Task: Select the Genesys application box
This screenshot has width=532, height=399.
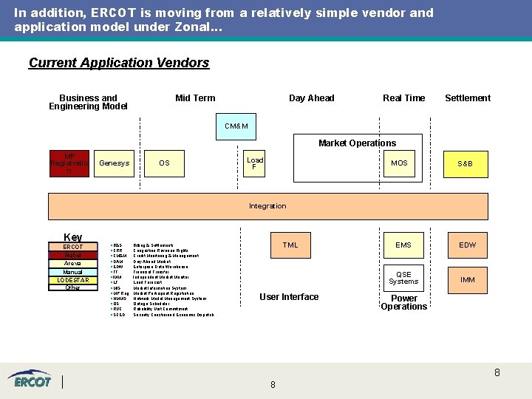Action: (x=114, y=163)
